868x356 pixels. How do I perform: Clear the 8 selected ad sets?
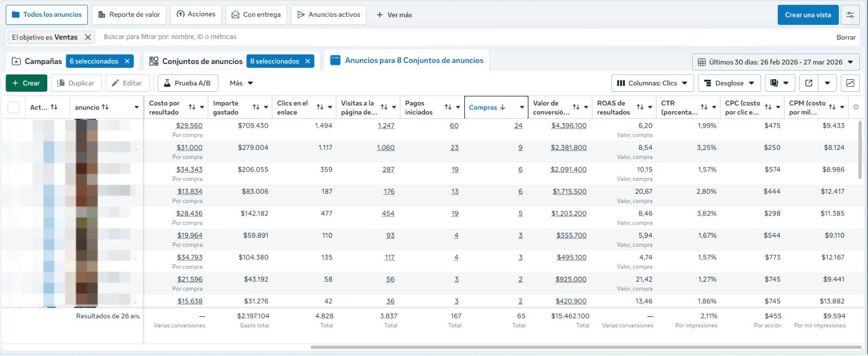[308, 61]
